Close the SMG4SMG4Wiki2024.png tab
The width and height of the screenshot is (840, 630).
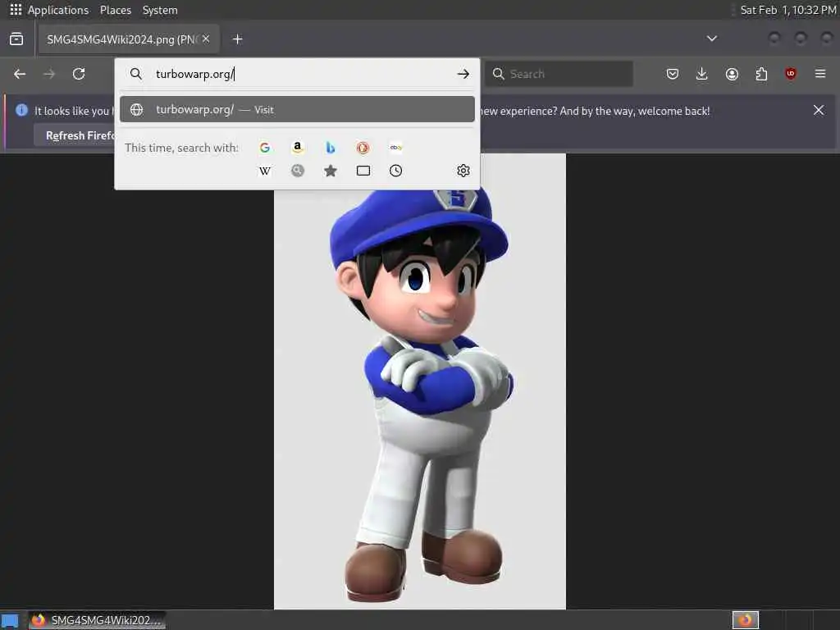206,39
